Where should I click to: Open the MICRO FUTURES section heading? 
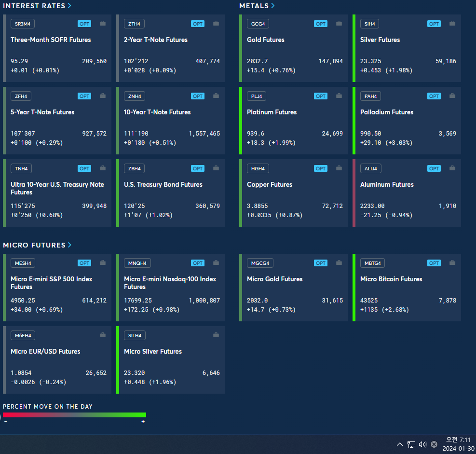tap(34, 245)
